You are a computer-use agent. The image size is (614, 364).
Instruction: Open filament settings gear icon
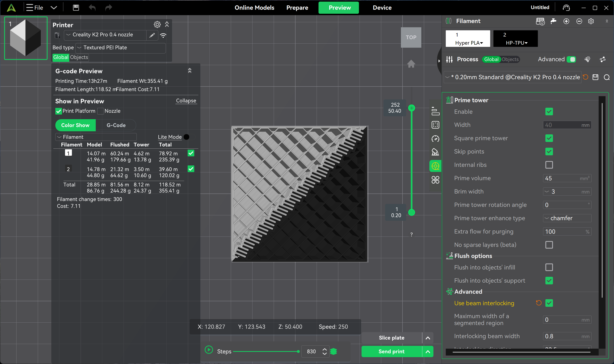[591, 21]
